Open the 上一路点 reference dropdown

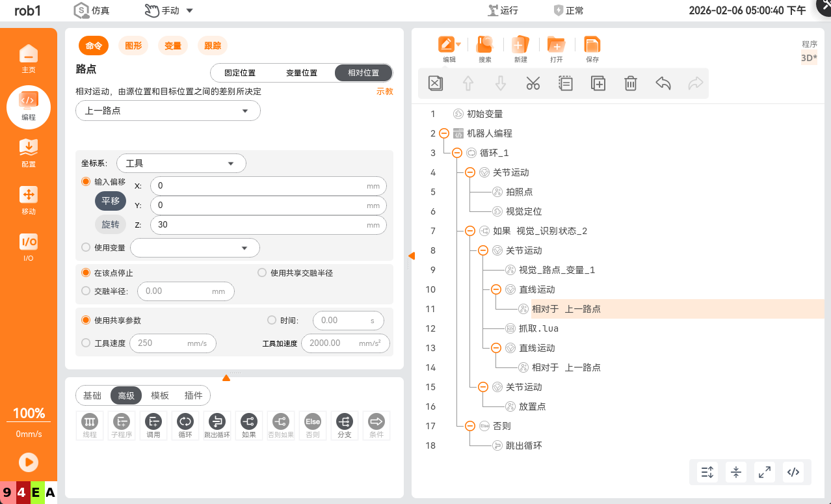(168, 111)
